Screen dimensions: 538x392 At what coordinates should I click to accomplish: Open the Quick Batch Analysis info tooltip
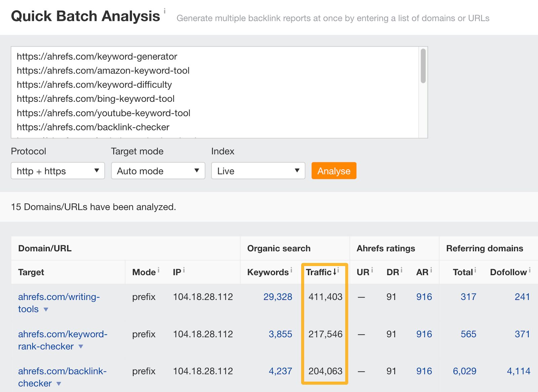pos(164,10)
